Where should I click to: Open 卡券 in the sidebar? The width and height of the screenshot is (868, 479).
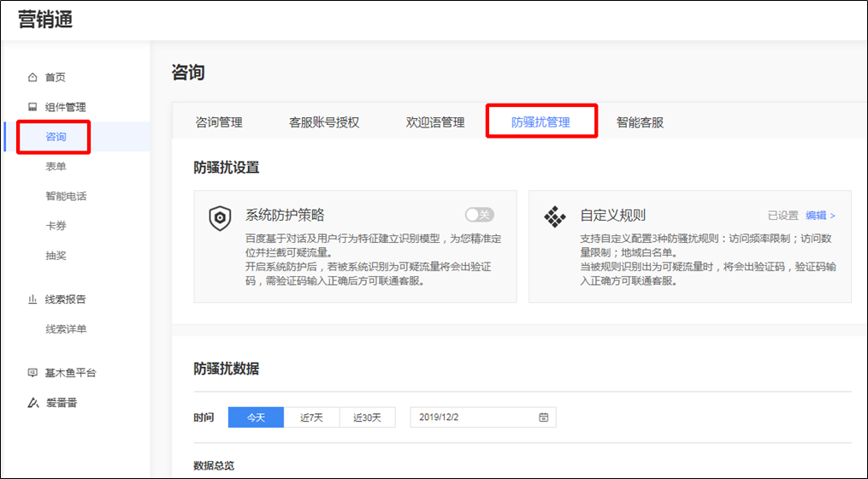56,225
